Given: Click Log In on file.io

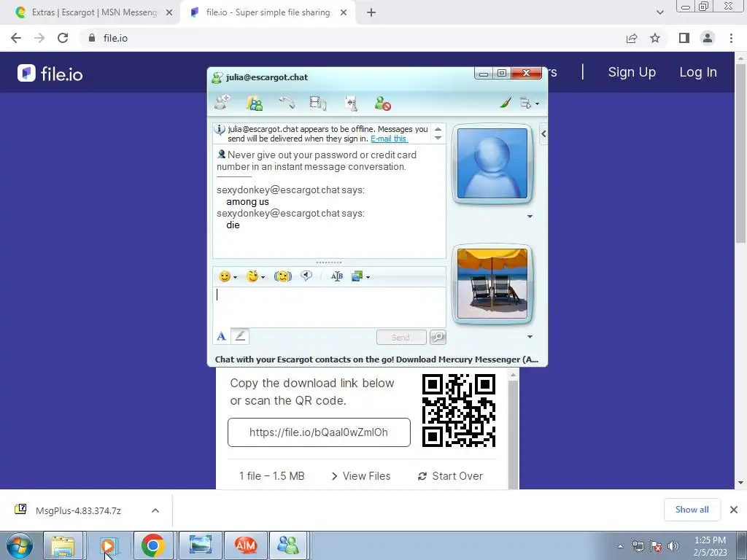Looking at the screenshot, I should [698, 72].
